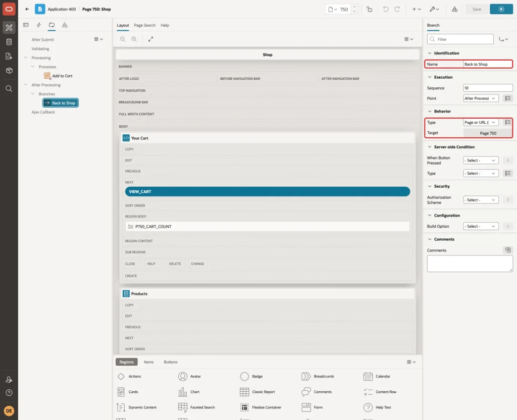Open the Build Option select list
Viewport: 517px width, 420px height.
click(x=481, y=226)
